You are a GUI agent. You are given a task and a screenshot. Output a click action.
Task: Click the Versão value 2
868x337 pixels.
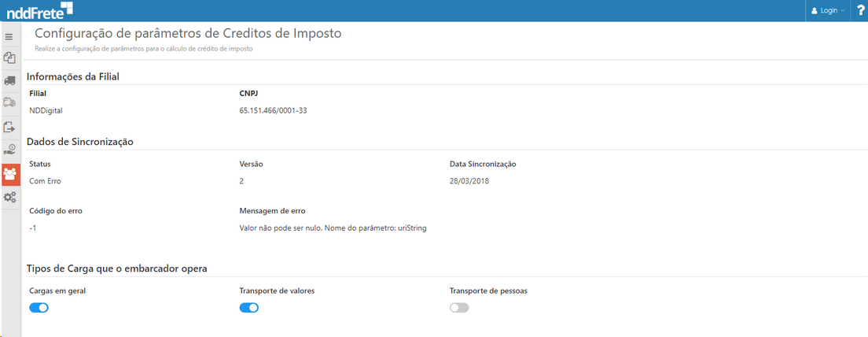(x=241, y=180)
